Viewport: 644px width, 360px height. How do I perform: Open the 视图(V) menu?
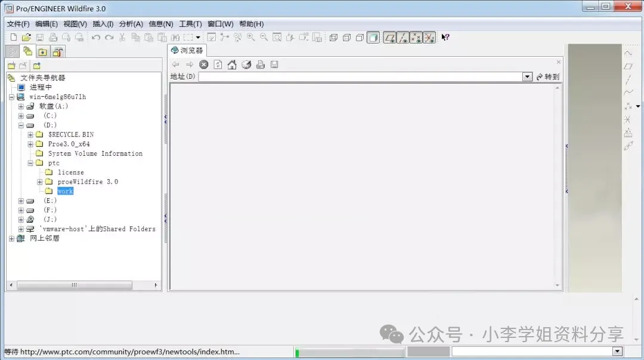[x=75, y=24]
